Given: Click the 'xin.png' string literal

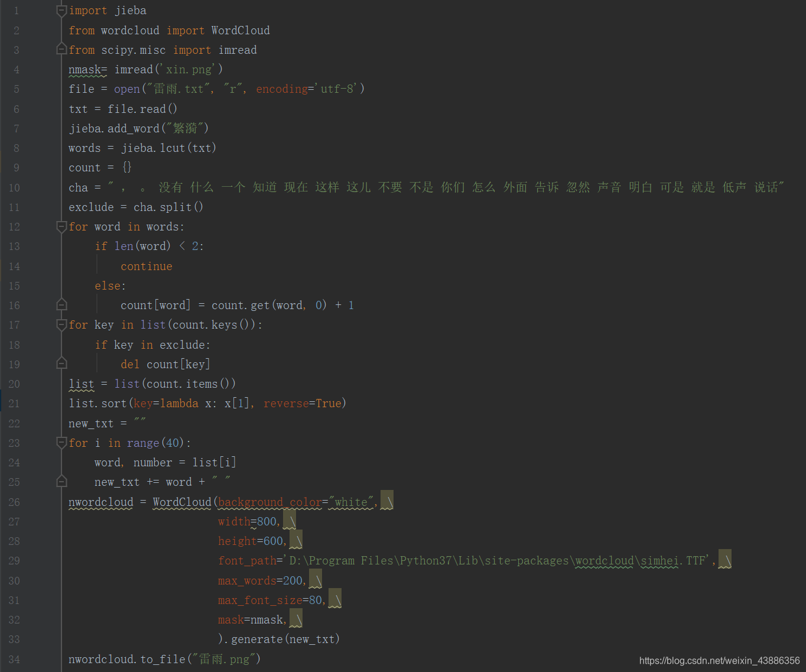Looking at the screenshot, I should [189, 70].
